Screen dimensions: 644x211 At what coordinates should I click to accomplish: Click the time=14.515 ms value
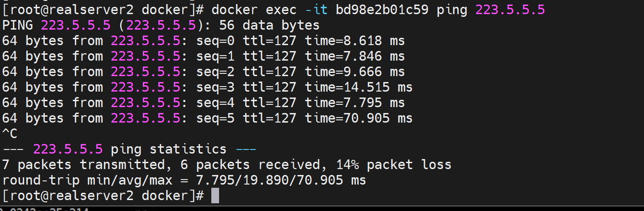click(359, 87)
